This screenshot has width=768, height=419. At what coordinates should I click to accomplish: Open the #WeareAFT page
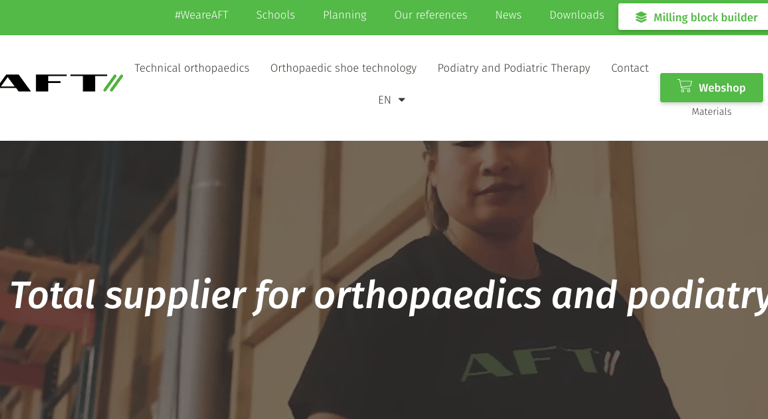coord(201,15)
